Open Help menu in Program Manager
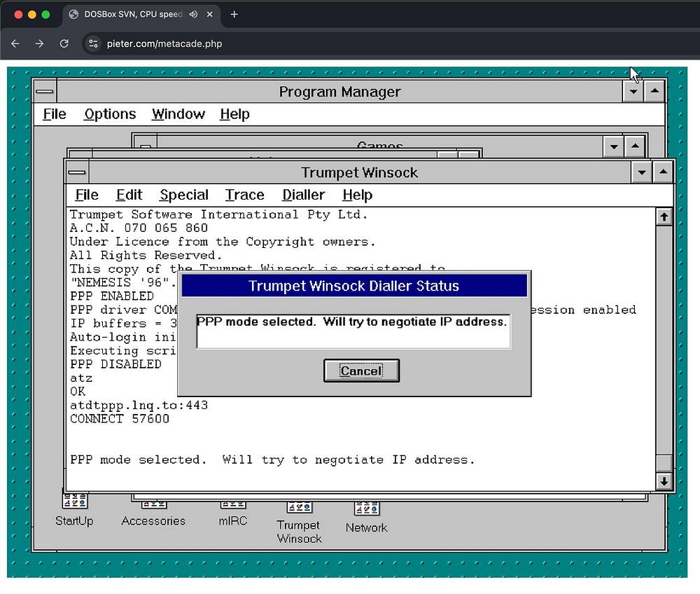This screenshot has height=594, width=700. [x=234, y=114]
